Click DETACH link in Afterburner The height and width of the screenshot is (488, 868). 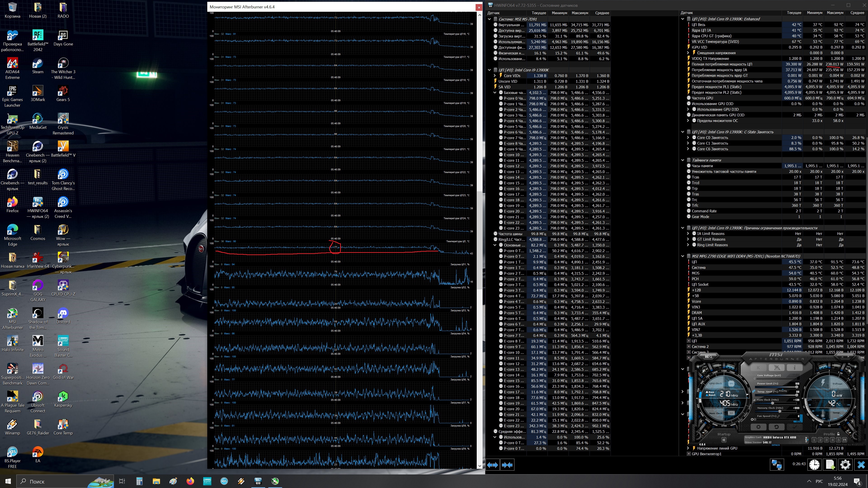(775, 445)
